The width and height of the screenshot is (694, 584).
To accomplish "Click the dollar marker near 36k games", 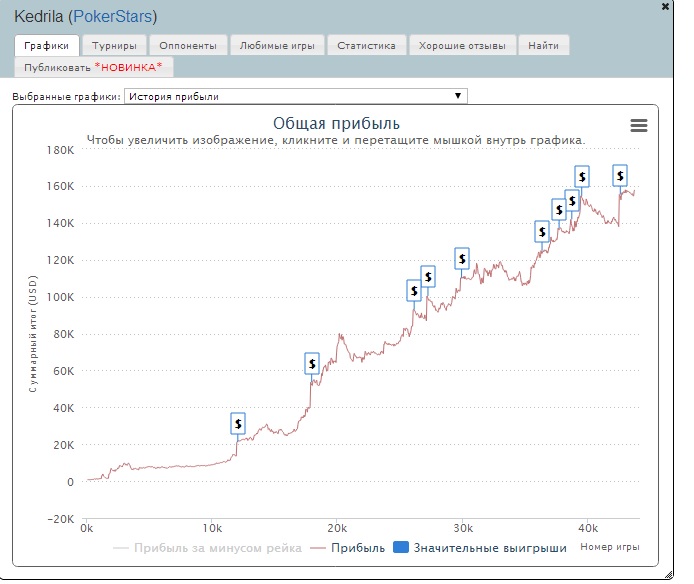I will (542, 231).
